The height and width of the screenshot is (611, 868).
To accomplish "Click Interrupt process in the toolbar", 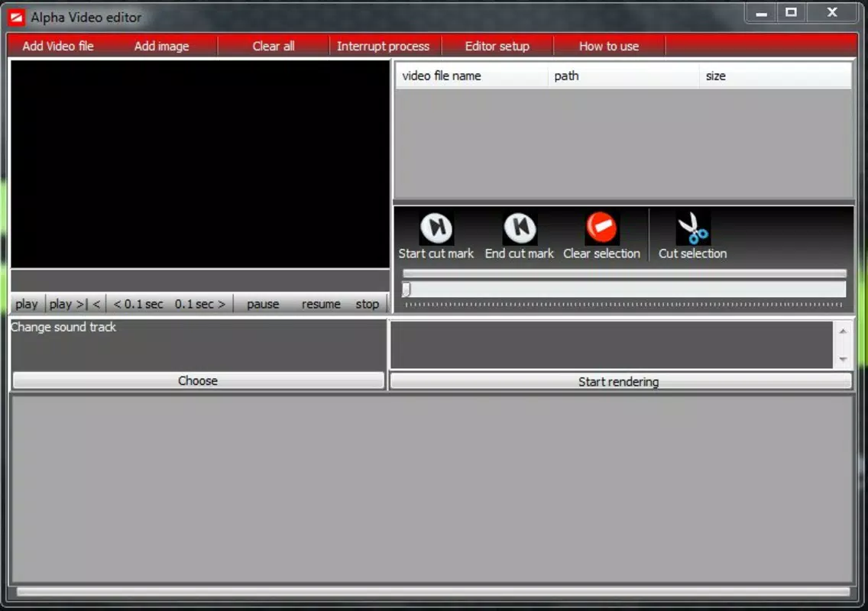I will (x=383, y=46).
